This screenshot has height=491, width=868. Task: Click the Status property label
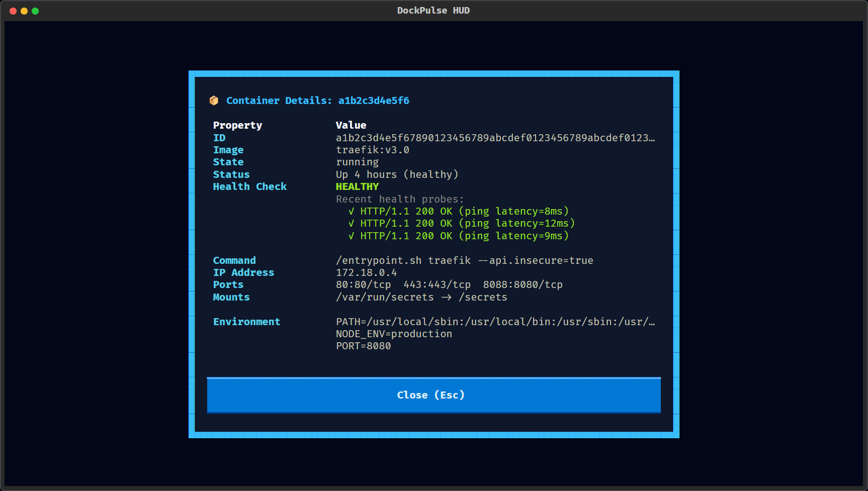[x=231, y=174]
